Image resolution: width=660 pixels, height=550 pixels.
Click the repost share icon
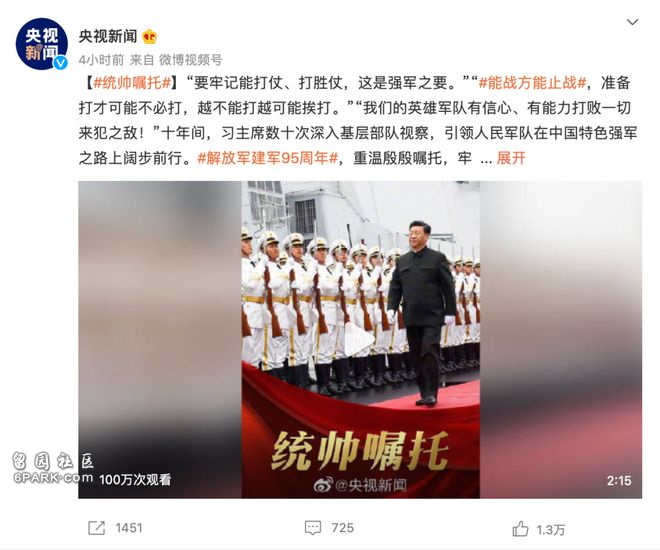point(96,528)
